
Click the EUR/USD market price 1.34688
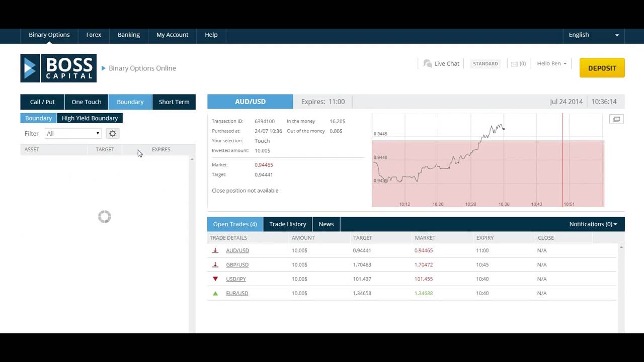pyautogui.click(x=424, y=293)
